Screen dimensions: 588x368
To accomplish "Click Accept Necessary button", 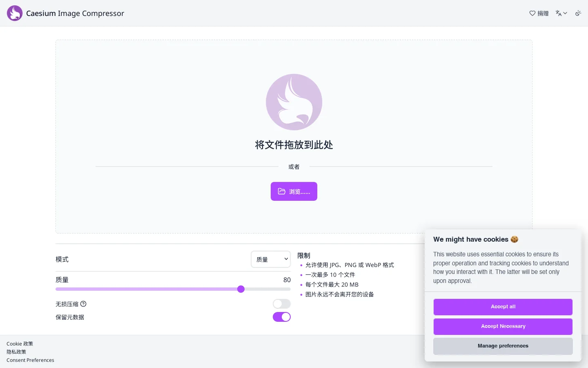I will (503, 326).
